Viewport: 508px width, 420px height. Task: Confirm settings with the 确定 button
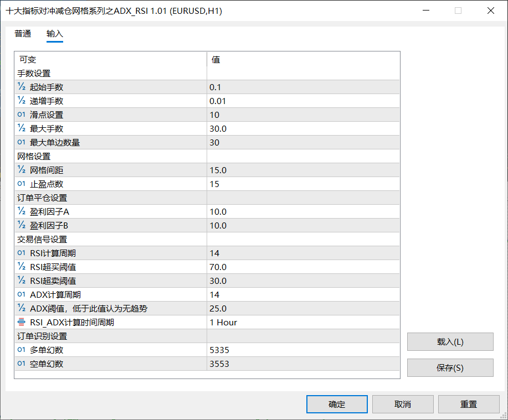[x=337, y=404]
